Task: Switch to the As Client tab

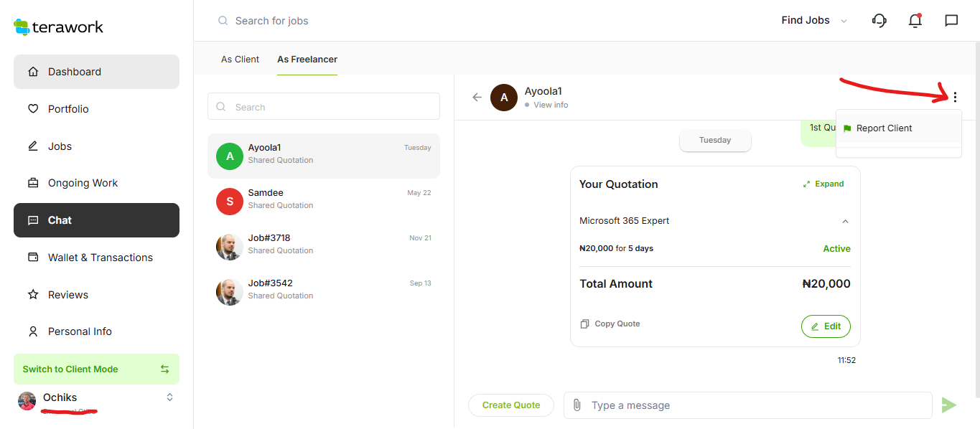Action: tap(240, 60)
